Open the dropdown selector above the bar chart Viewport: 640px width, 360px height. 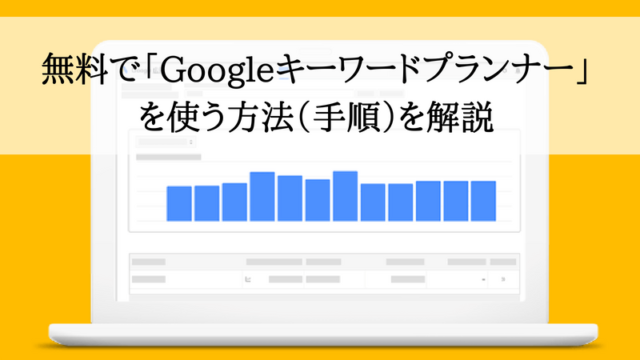tap(166, 142)
